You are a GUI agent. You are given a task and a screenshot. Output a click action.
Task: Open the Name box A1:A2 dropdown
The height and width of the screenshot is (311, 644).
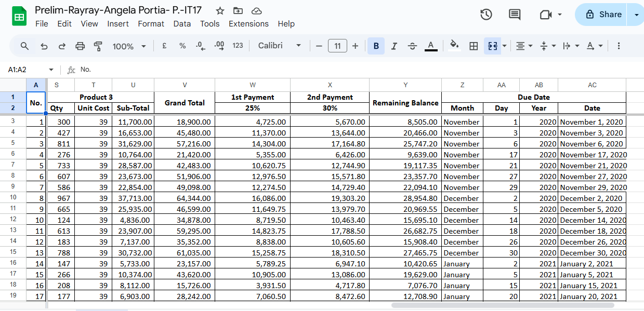(x=51, y=70)
